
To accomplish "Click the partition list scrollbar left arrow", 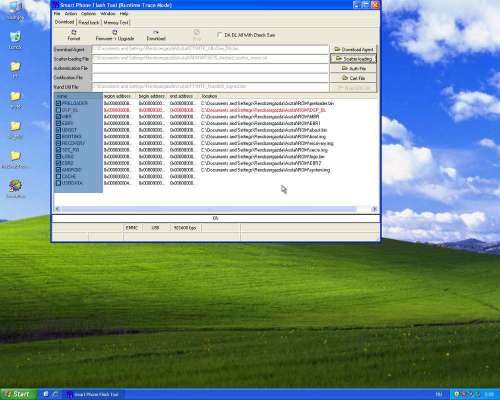I will (x=58, y=209).
